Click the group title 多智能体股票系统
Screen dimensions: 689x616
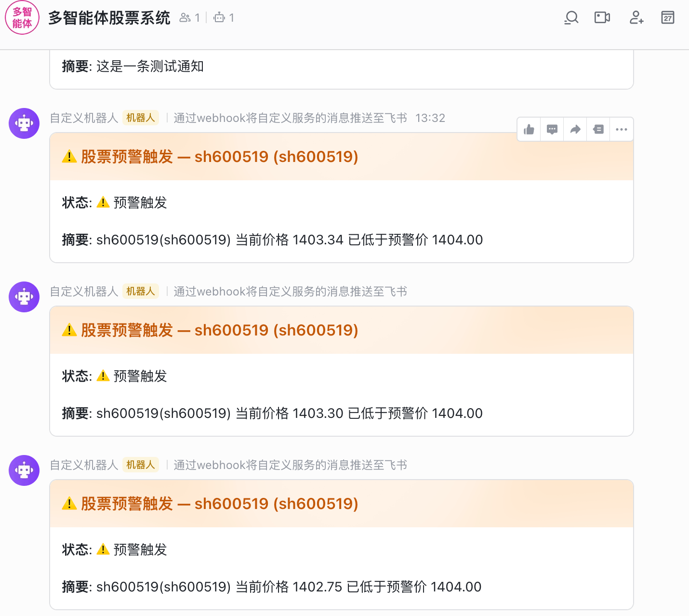pos(109,18)
